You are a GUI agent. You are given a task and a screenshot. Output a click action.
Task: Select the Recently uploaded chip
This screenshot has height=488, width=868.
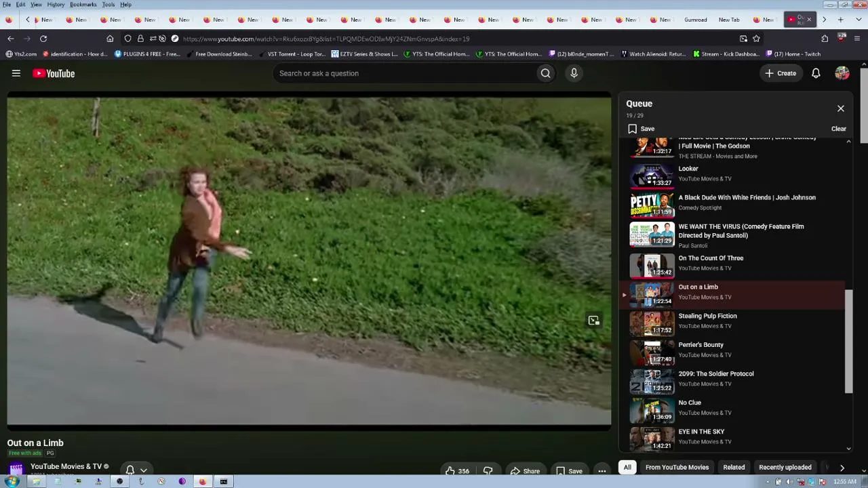785,467
